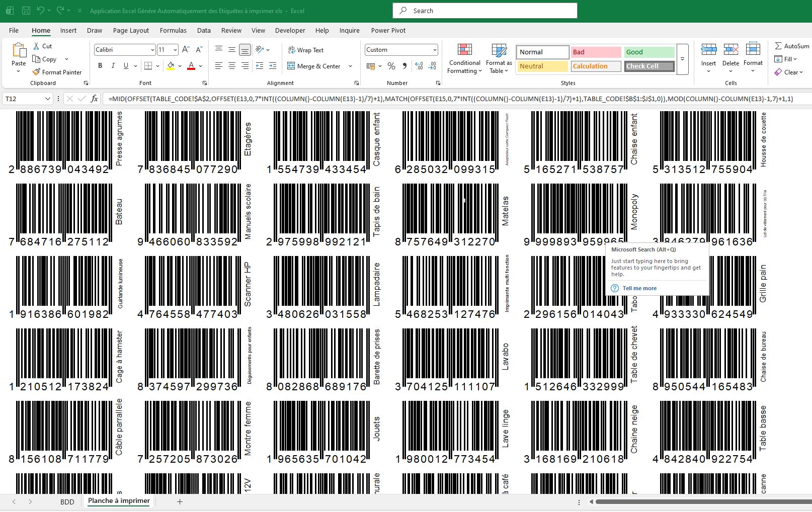The height and width of the screenshot is (512, 812).
Task: Open the font size 11 dropdown
Action: pyautogui.click(x=175, y=50)
